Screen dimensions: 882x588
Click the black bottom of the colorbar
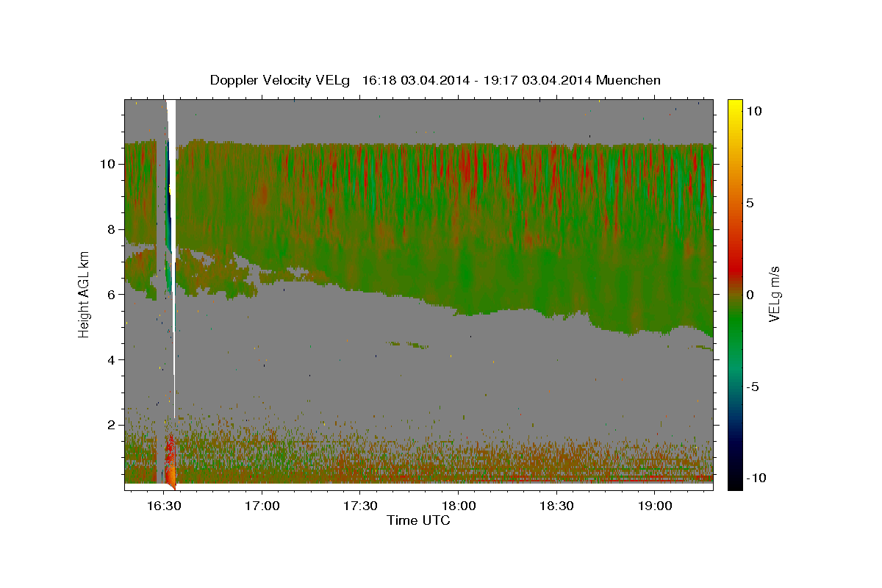click(x=734, y=481)
